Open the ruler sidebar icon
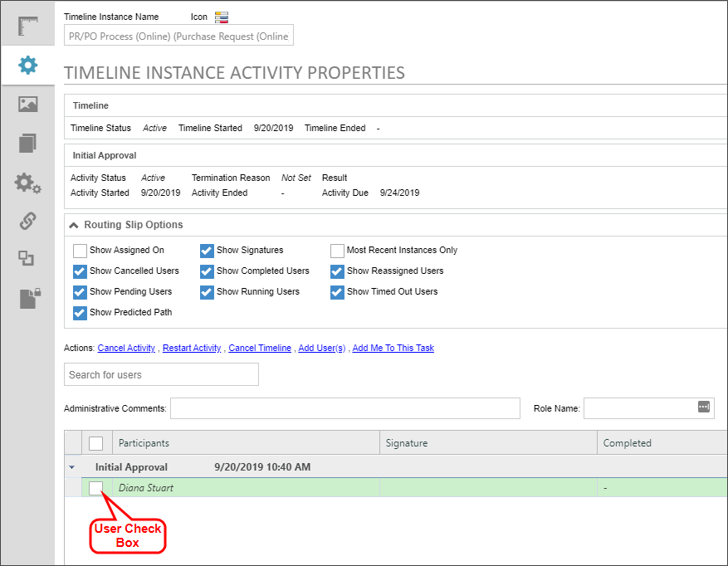The width and height of the screenshot is (728, 566). [27, 27]
